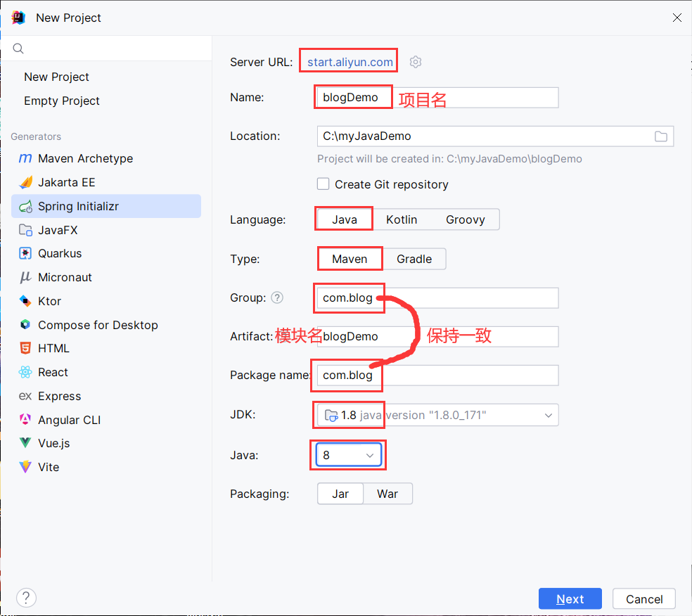Click the 'Project will be created in' hint text
Viewport: 692px width, 616px height.
pyautogui.click(x=449, y=159)
